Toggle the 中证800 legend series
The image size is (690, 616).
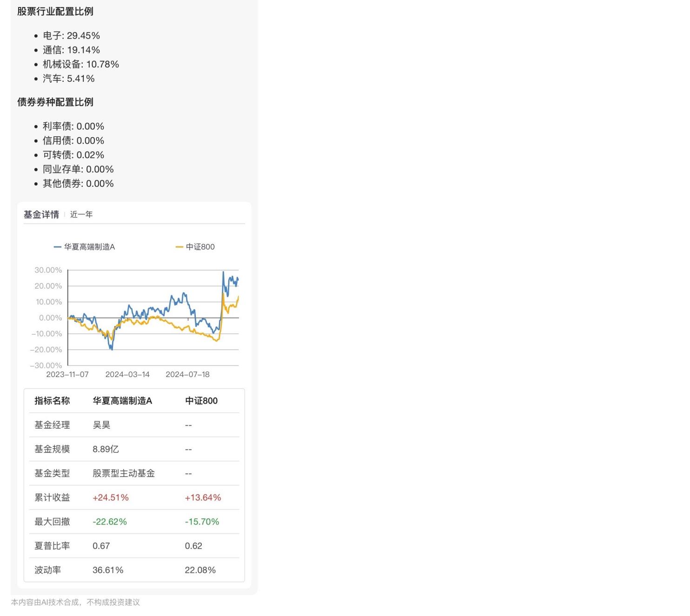point(195,247)
